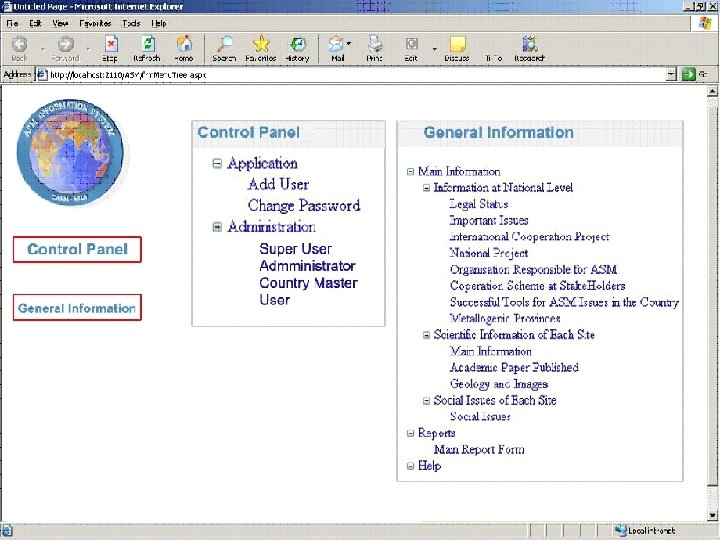Open the Forward history dropdown arrow
This screenshot has height=540, width=720.
point(88,49)
